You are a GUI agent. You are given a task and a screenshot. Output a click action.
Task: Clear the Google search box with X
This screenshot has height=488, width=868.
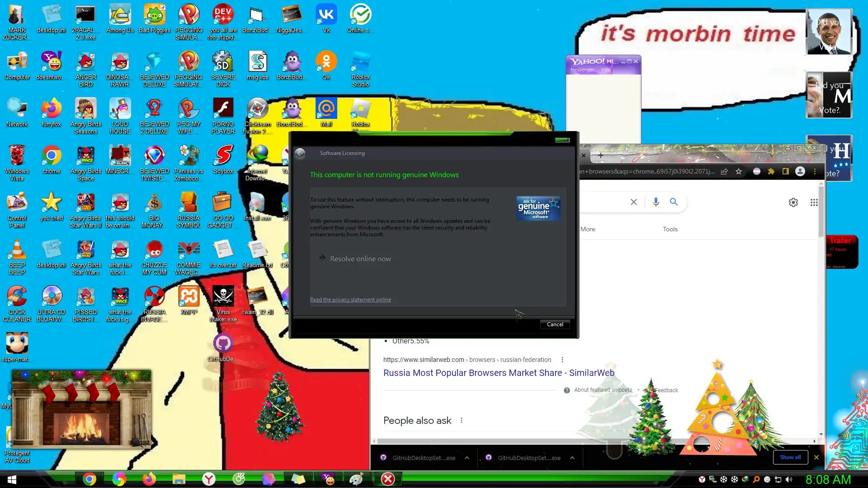click(x=633, y=202)
